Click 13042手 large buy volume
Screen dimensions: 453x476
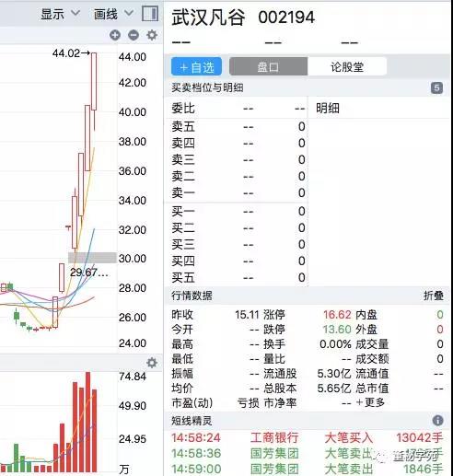coord(420,437)
